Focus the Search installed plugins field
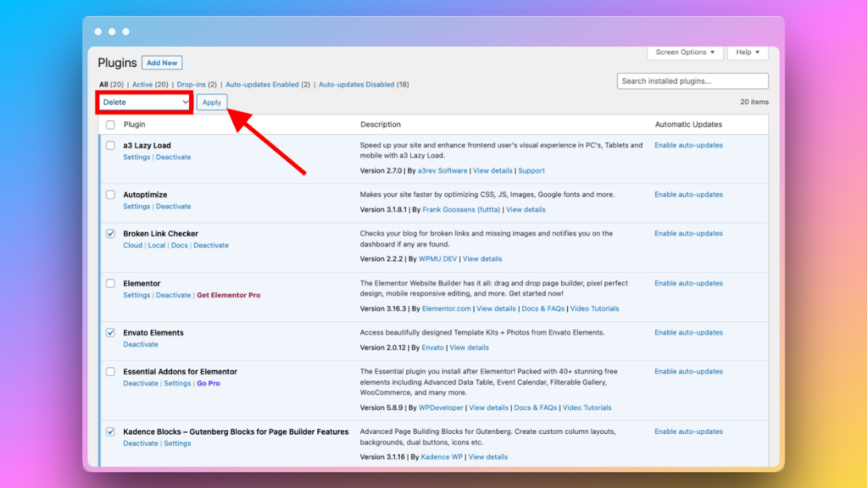868x488 pixels. pos(693,80)
